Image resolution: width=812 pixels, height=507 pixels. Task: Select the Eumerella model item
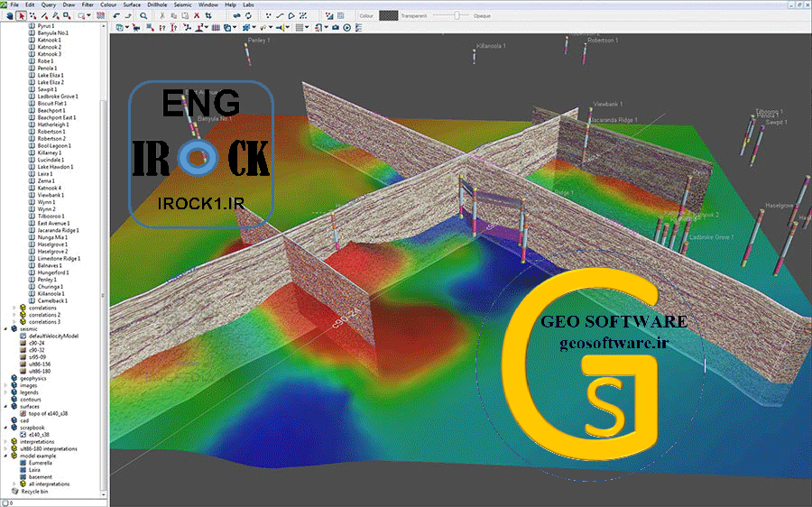click(x=41, y=463)
